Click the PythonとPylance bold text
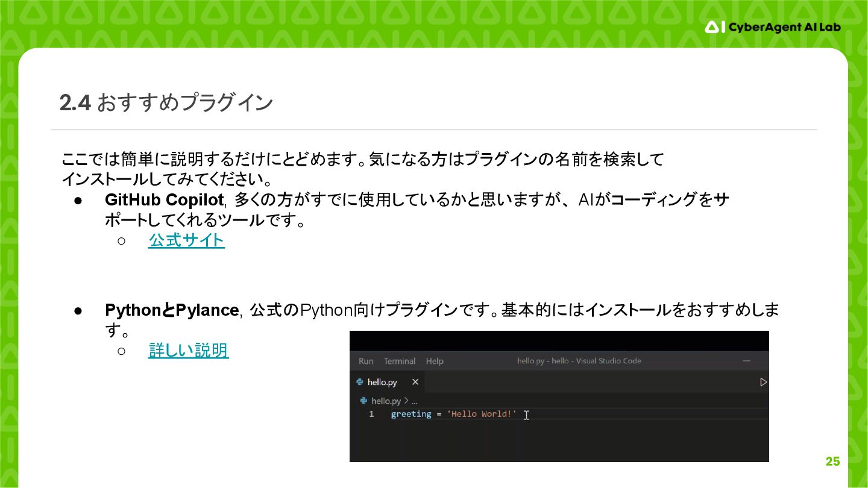 (x=172, y=310)
